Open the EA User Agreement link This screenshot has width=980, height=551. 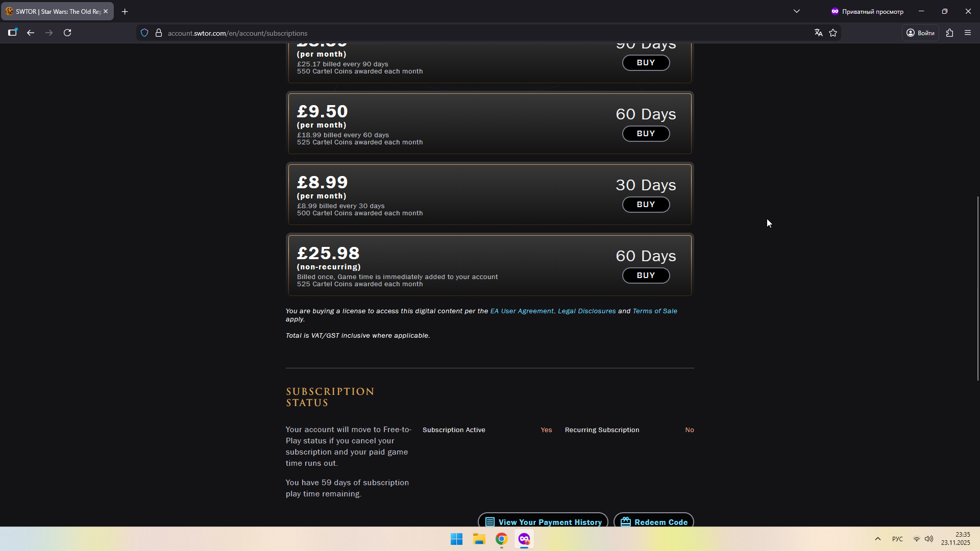pos(522,311)
